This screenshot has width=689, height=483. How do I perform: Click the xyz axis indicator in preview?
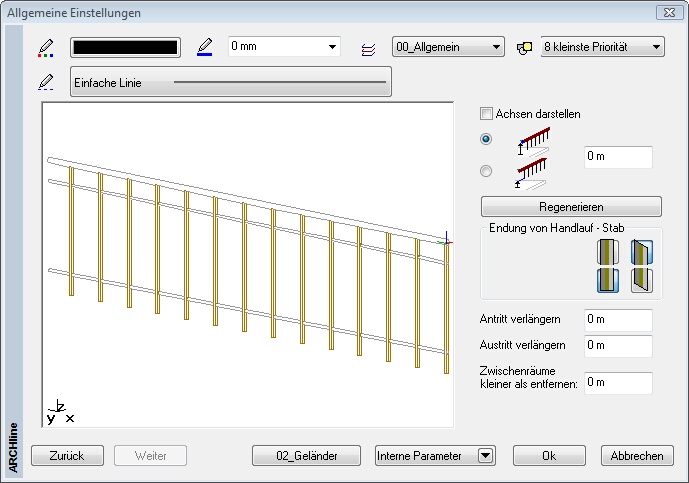[x=60, y=412]
